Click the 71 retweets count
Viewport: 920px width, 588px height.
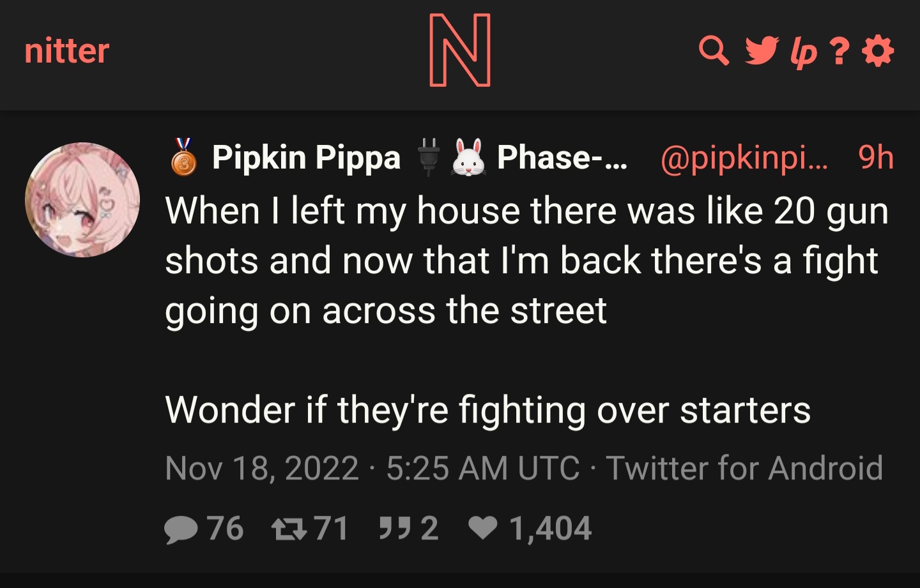pos(331,529)
